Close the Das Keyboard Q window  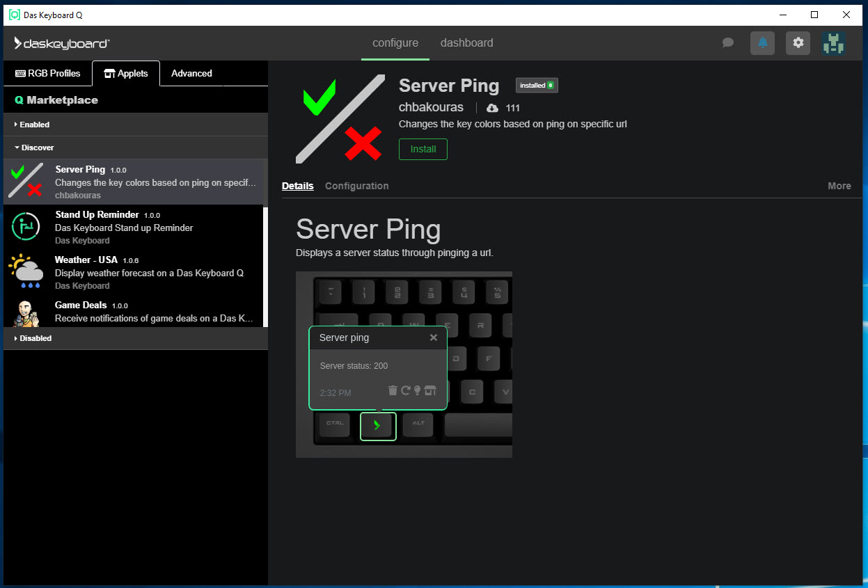[846, 15]
